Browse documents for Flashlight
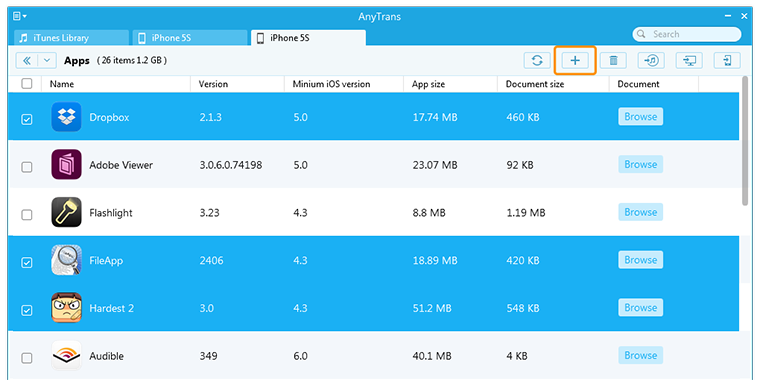Screen dimensions: 760x380 (640, 212)
